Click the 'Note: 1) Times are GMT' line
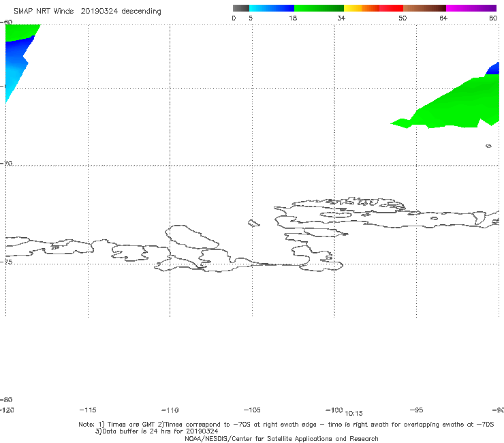This screenshot has width=504, height=443. point(286,425)
